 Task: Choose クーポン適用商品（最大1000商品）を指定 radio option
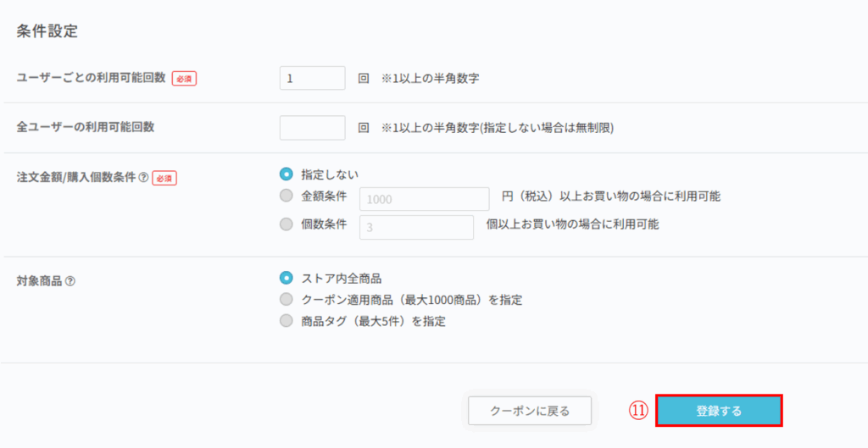[x=287, y=299]
